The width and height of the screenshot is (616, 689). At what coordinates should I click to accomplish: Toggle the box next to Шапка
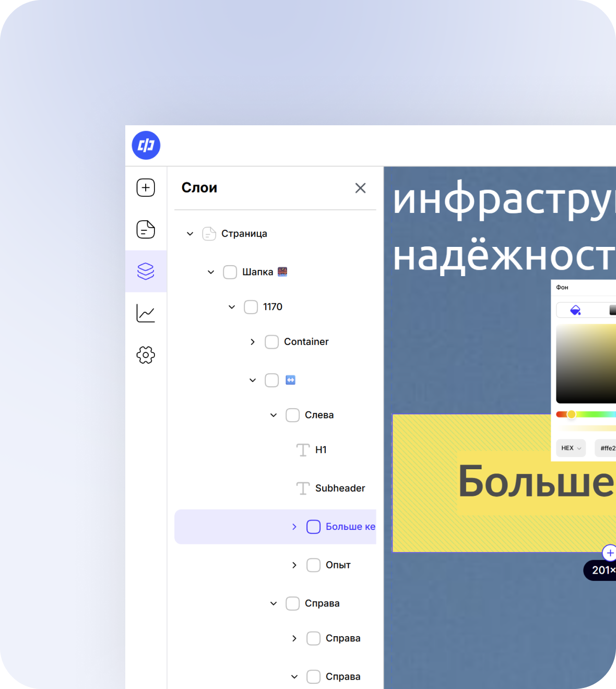[x=230, y=272]
